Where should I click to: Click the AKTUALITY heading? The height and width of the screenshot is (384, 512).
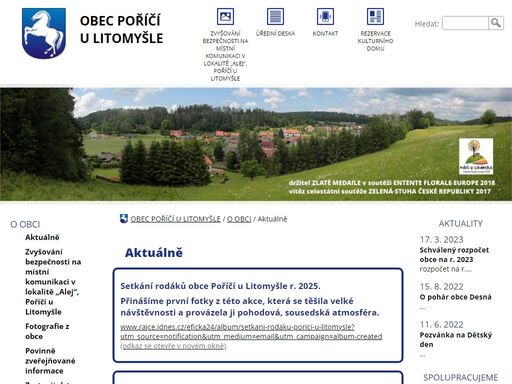click(x=461, y=223)
